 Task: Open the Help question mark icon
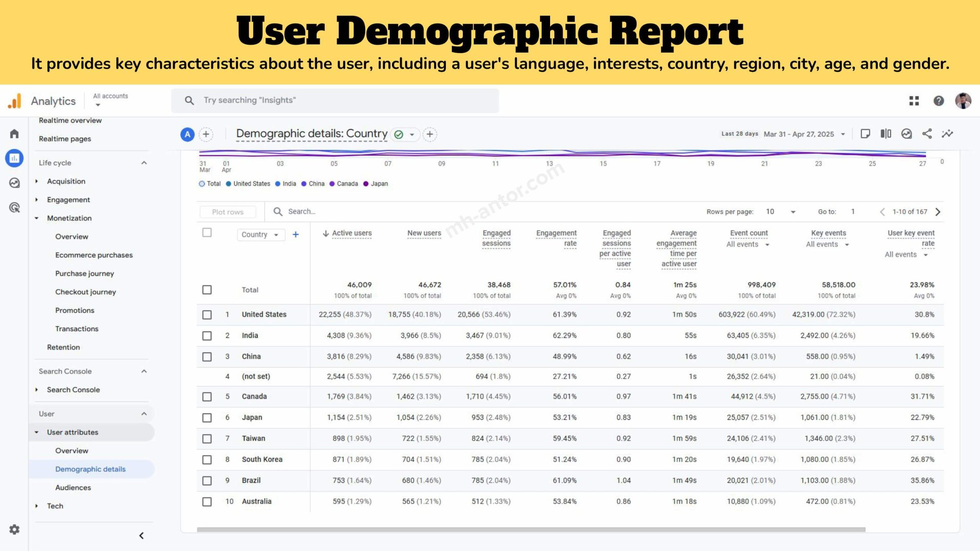[x=939, y=101]
